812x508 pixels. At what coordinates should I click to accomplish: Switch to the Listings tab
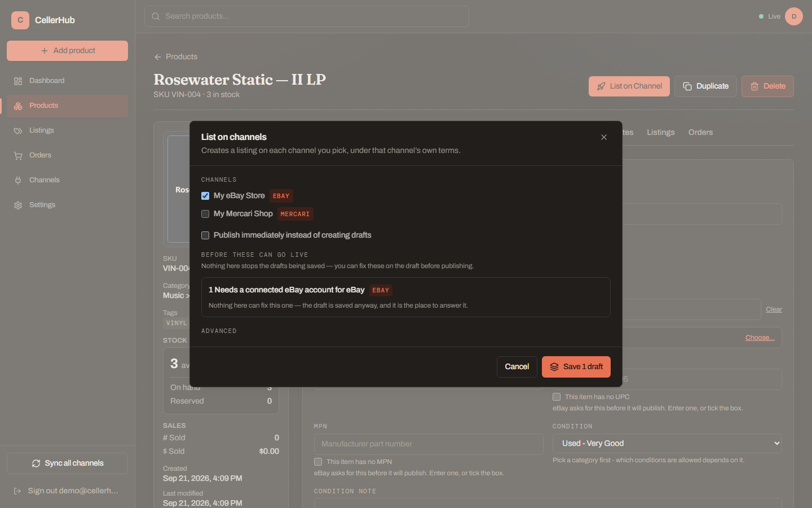[x=660, y=132]
